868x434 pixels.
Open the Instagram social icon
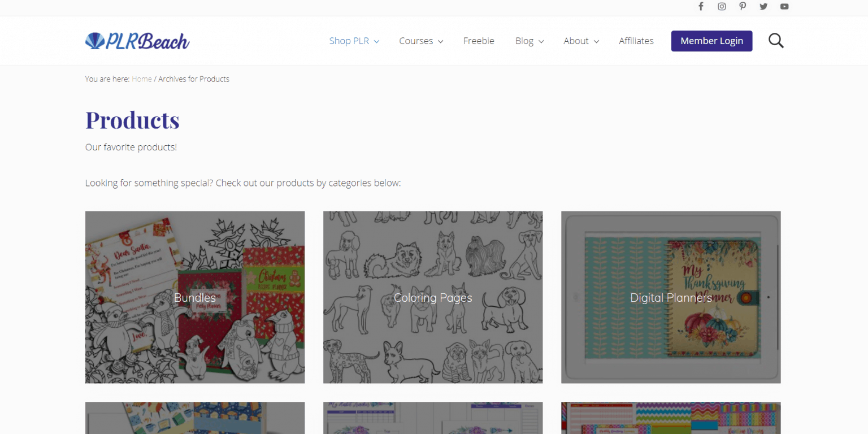click(x=722, y=7)
